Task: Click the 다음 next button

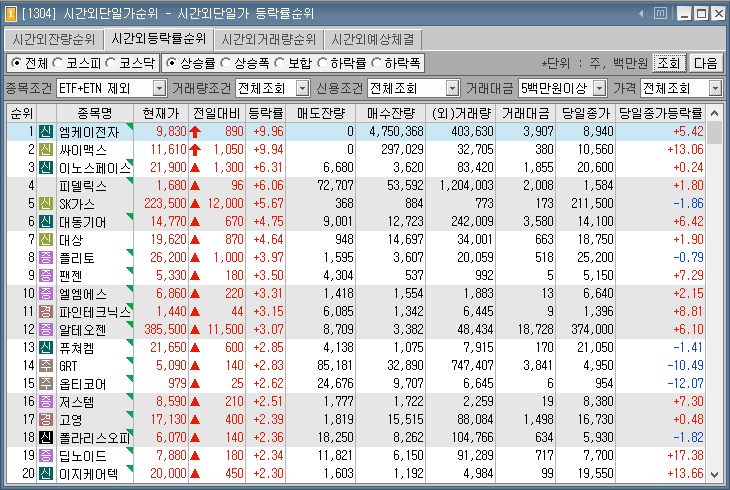Action: coord(706,63)
